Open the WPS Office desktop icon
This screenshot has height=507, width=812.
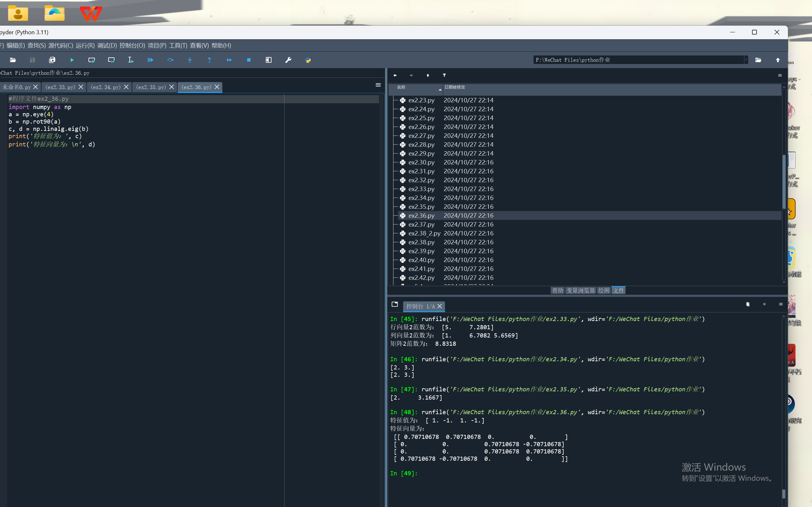91,13
